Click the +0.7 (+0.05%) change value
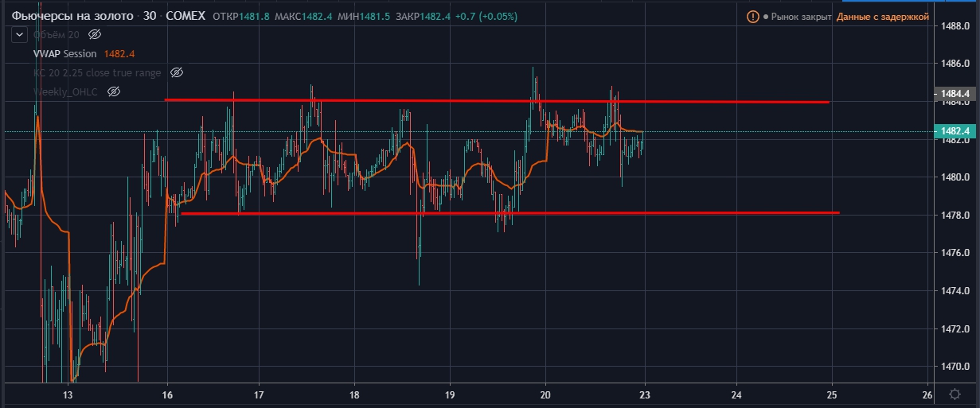This screenshot has height=408, width=980. [x=486, y=16]
